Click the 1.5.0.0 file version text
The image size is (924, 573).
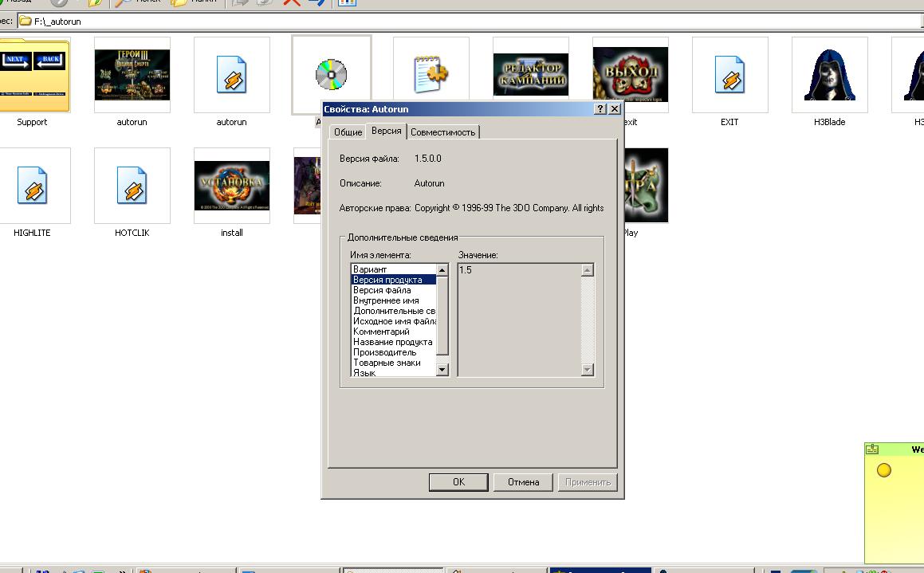click(x=428, y=159)
